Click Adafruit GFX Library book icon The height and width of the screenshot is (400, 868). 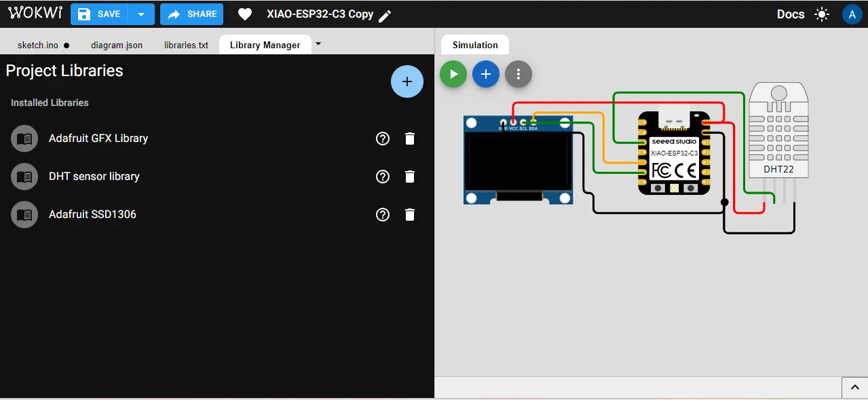click(24, 139)
